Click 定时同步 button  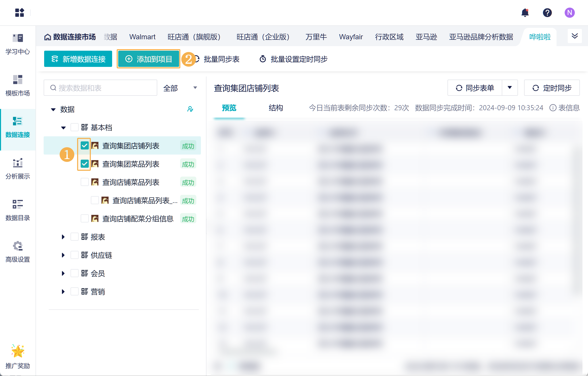(552, 88)
